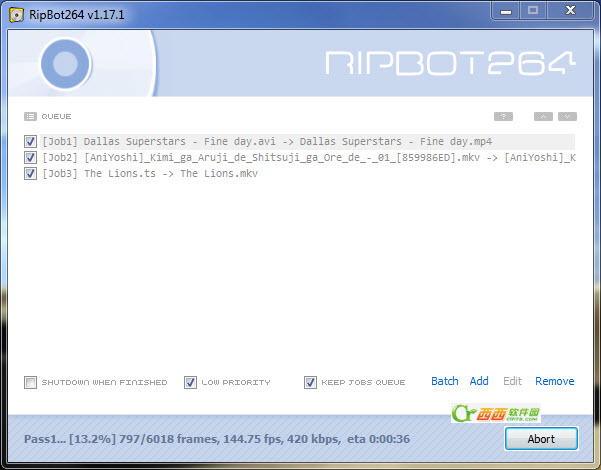
Task: Open the Batch link
Action: point(445,381)
